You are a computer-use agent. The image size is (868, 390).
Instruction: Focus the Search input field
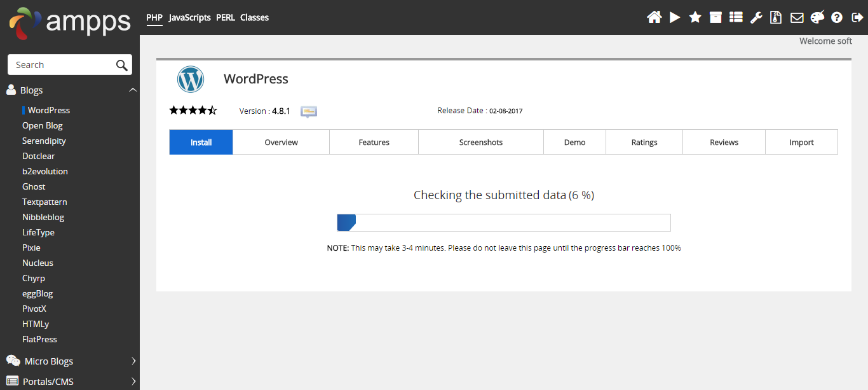click(x=62, y=65)
